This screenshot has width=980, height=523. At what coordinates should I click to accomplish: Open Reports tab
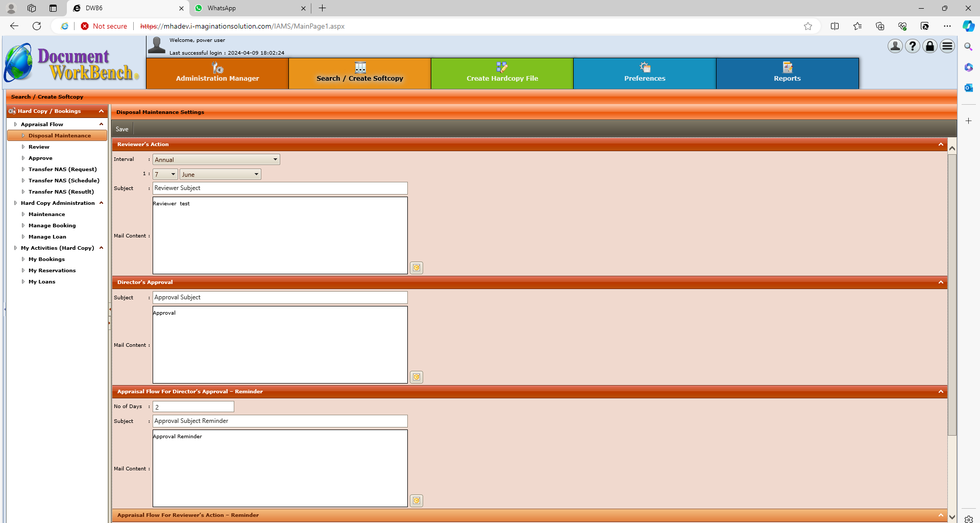(787, 74)
